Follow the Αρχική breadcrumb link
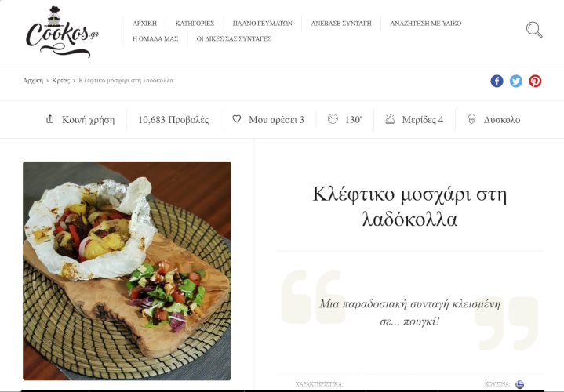Viewport: 564px width, 392px height. click(33, 80)
